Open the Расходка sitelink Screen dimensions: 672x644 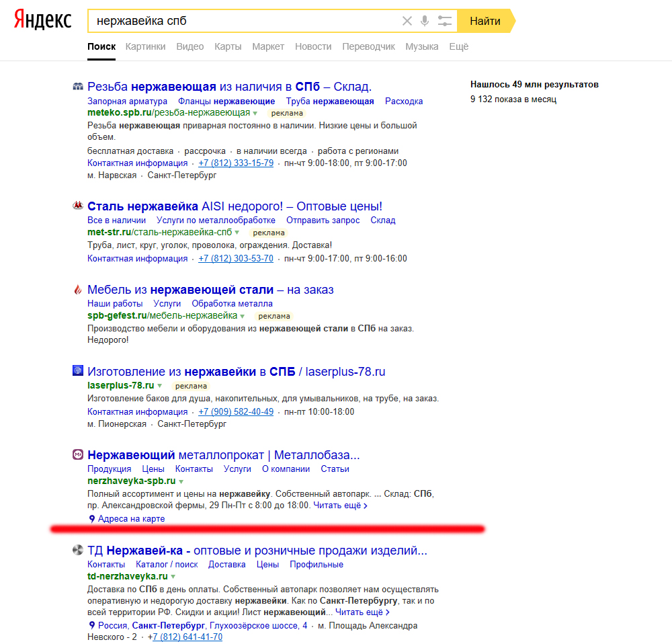[x=404, y=102]
